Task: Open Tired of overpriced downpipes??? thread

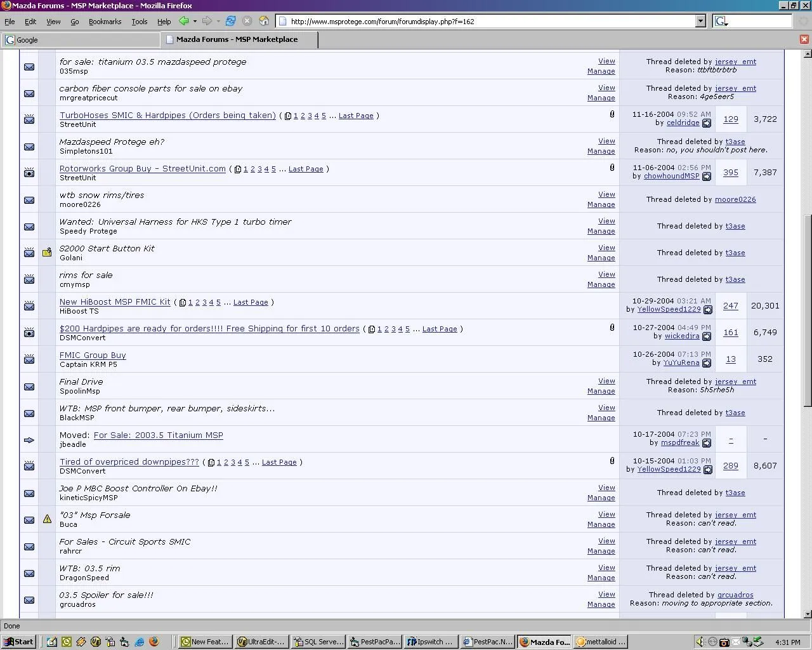Action: [x=129, y=462]
